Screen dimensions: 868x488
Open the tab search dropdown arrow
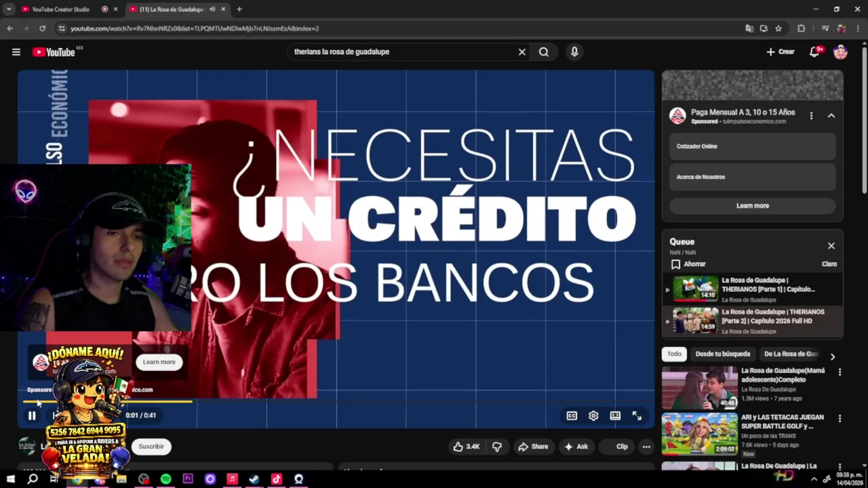coord(9,9)
